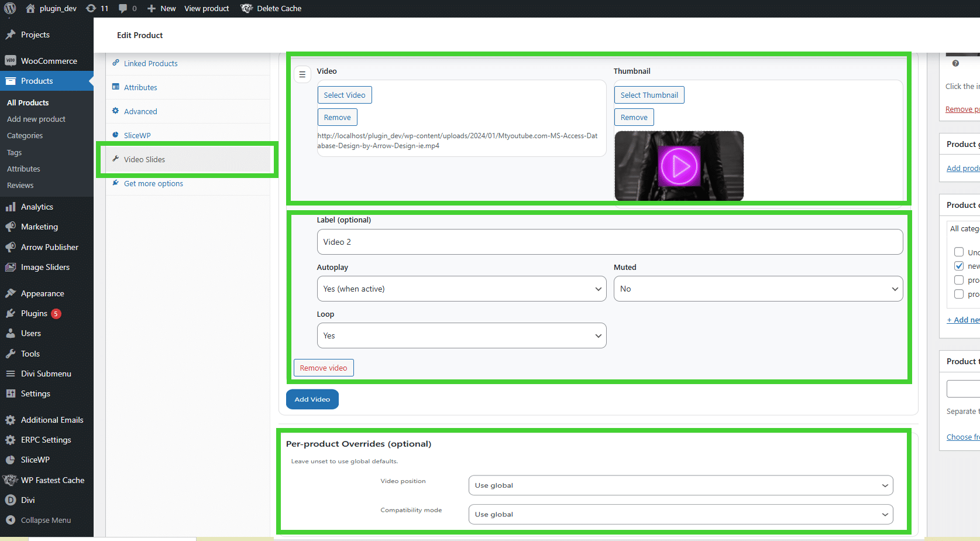This screenshot has height=541, width=980.
Task: Change the Loop setting dropdown
Action: pos(462,335)
